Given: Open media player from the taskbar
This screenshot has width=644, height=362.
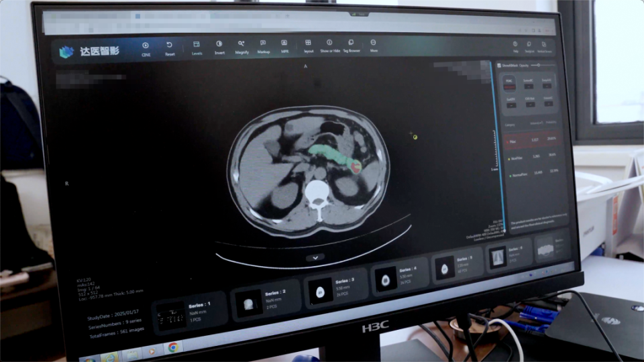Looking at the screenshot, I should (x=152, y=351).
